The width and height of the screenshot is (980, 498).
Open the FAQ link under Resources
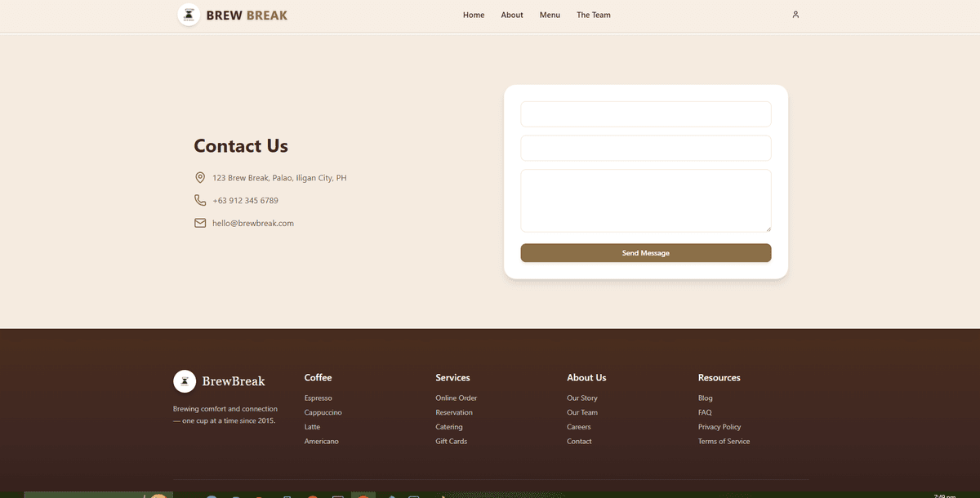pos(705,413)
